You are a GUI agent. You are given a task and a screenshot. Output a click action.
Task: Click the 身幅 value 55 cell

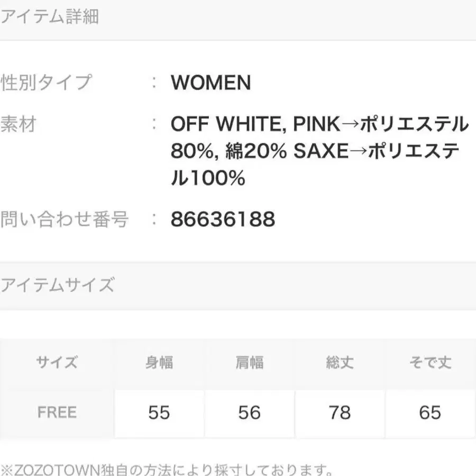(159, 413)
